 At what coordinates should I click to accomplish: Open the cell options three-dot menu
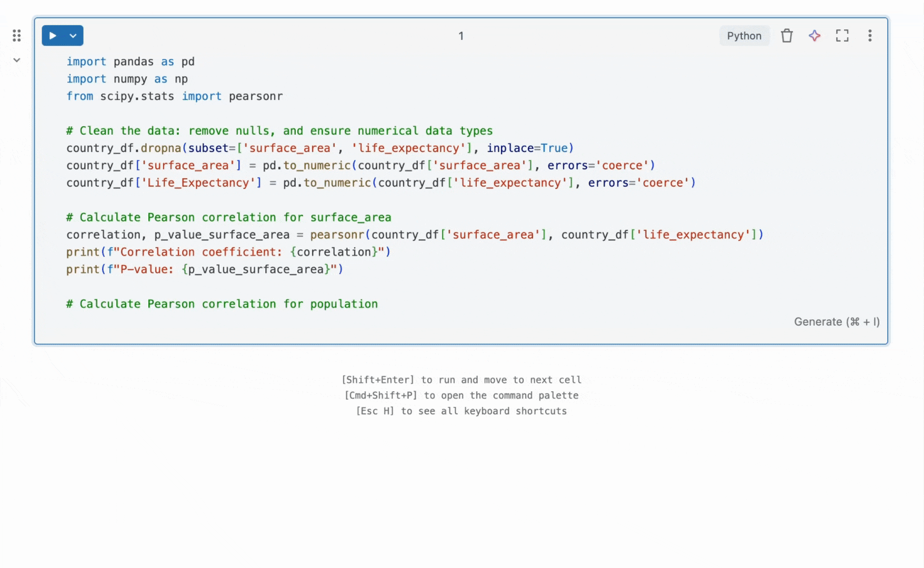[x=870, y=35]
